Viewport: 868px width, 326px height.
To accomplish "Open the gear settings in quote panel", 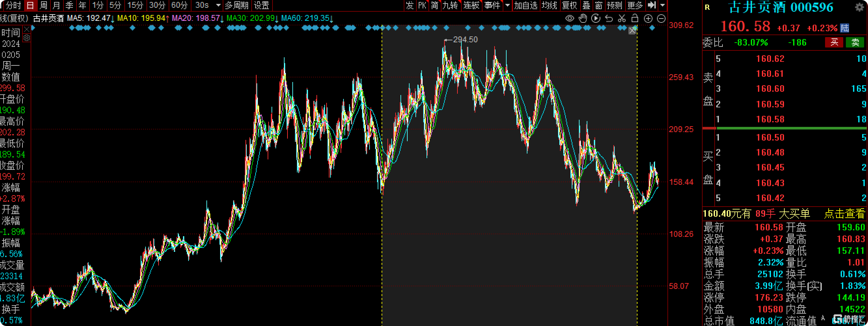I will pos(859,7).
